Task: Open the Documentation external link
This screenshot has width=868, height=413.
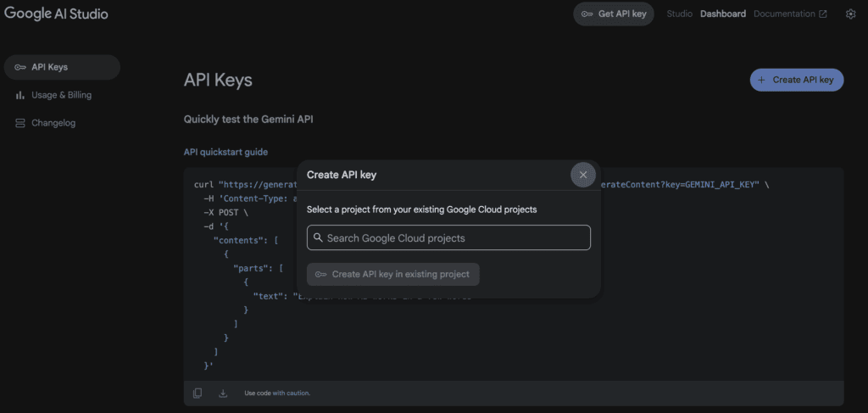Action: tap(790, 14)
